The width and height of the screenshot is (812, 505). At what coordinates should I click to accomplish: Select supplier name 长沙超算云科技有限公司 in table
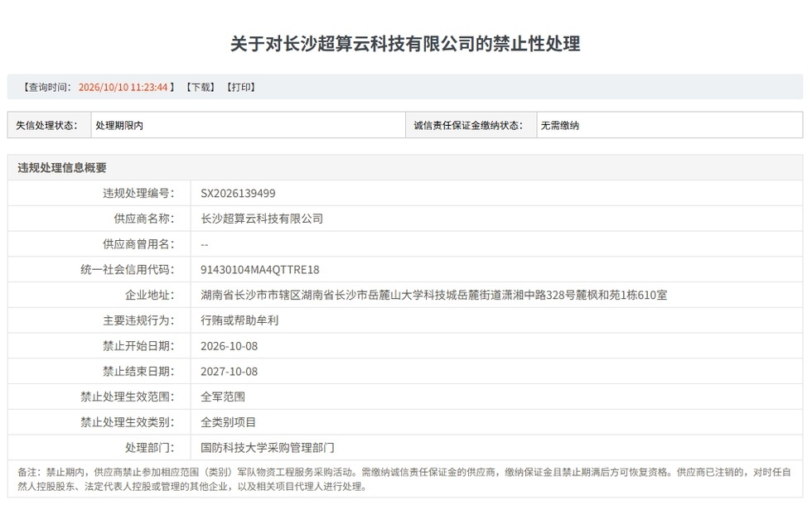click(x=262, y=219)
